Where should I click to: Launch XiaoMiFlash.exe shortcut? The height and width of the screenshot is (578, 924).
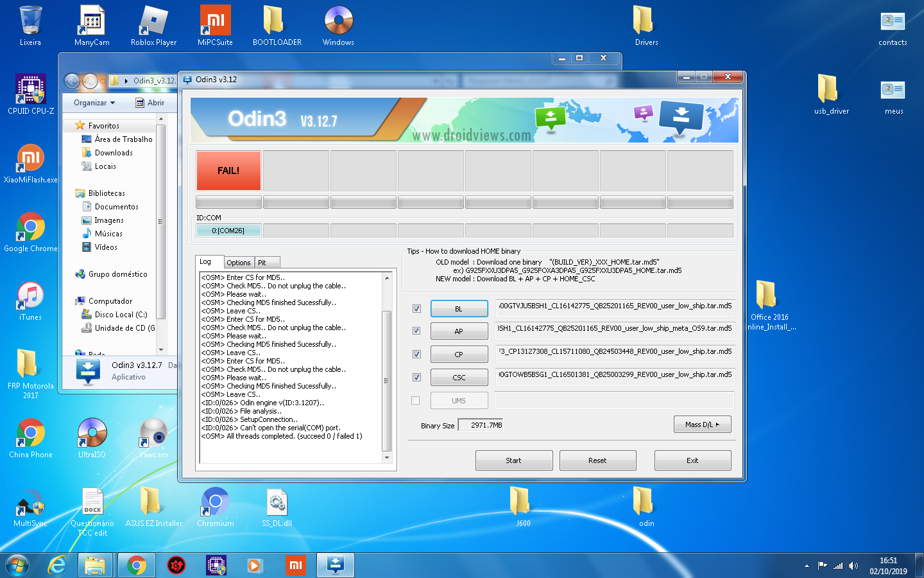pyautogui.click(x=30, y=163)
